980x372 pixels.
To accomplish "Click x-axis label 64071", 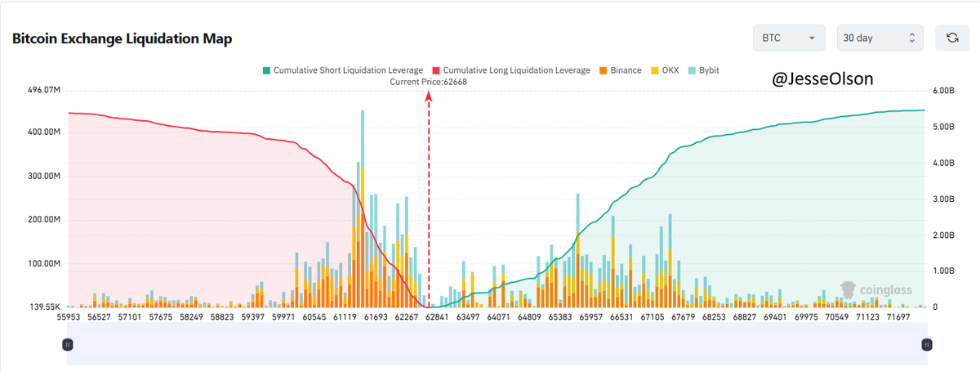I will click(x=498, y=316).
